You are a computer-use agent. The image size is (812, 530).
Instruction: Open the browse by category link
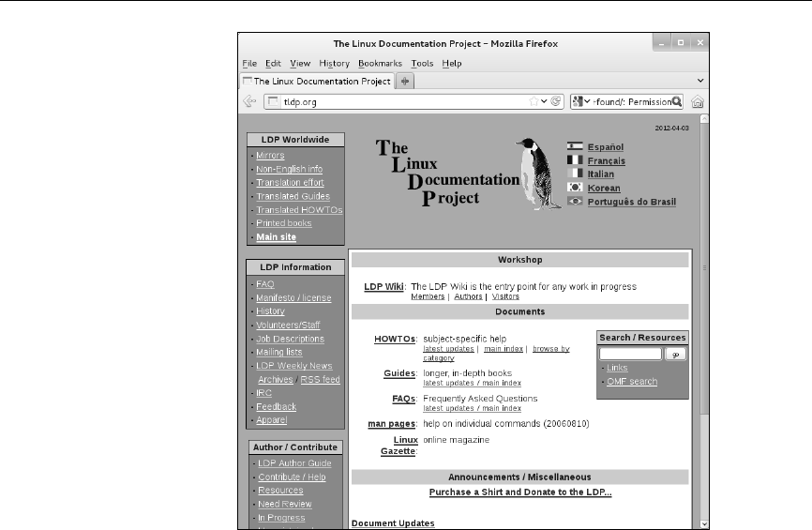point(496,354)
